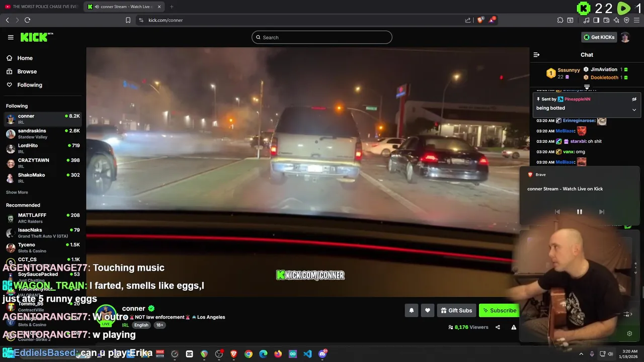This screenshot has height=362, width=644.
Task: Click Erinreginarose username in chat
Action: [579, 121]
